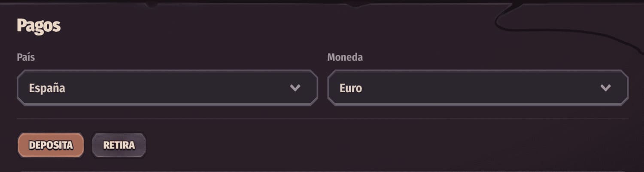The height and width of the screenshot is (172, 644).
Task: Click the divider line below the dropdowns
Action: tap(322, 119)
